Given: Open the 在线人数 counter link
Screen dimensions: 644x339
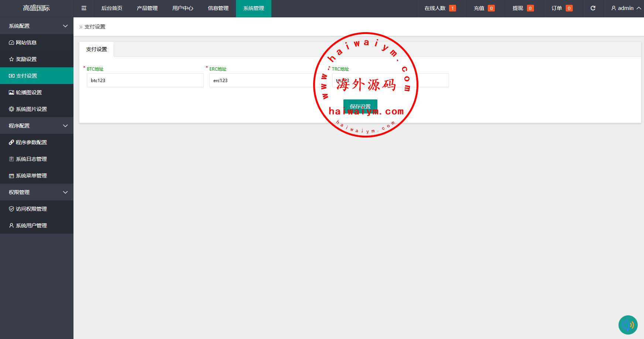Looking at the screenshot, I should (440, 8).
